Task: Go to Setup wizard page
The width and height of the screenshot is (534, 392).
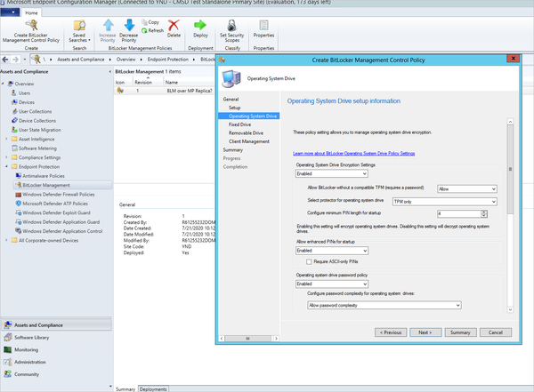Action: pyautogui.click(x=234, y=108)
